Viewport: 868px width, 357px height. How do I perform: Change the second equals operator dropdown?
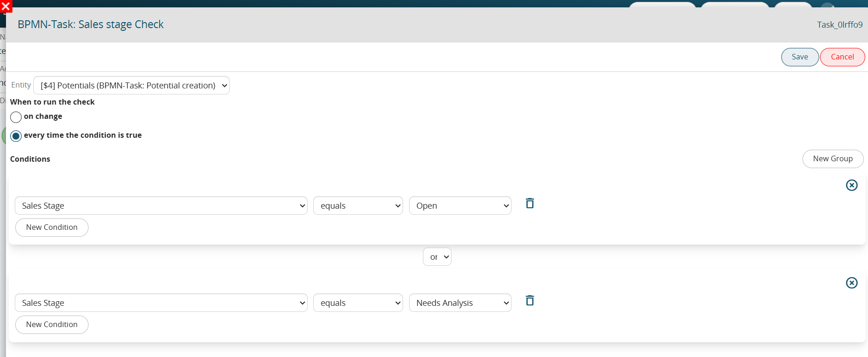point(358,303)
